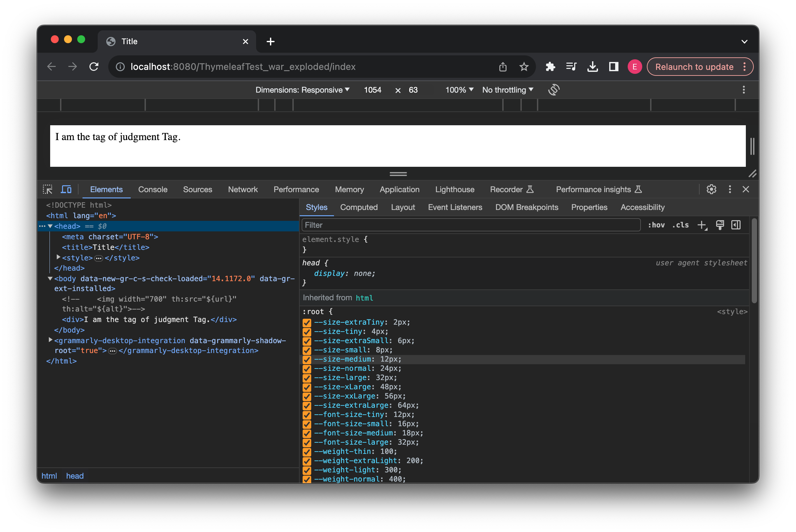This screenshot has width=796, height=532.
Task: Click the Filter styles input field
Action: pyautogui.click(x=471, y=224)
